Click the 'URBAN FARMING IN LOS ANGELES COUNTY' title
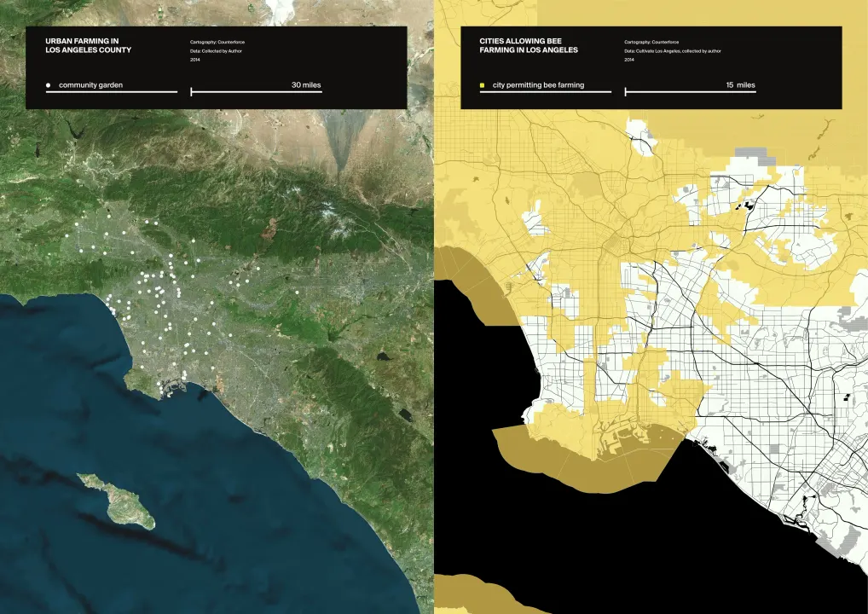868x614 pixels. (x=89, y=45)
